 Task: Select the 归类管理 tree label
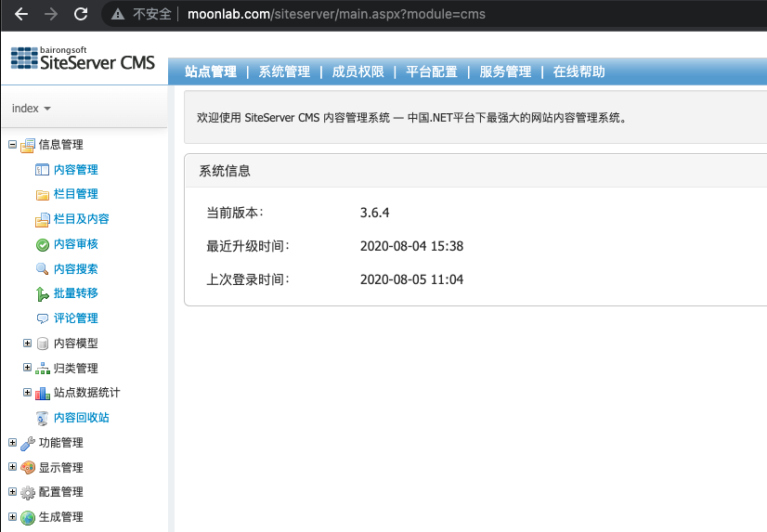[76, 369]
